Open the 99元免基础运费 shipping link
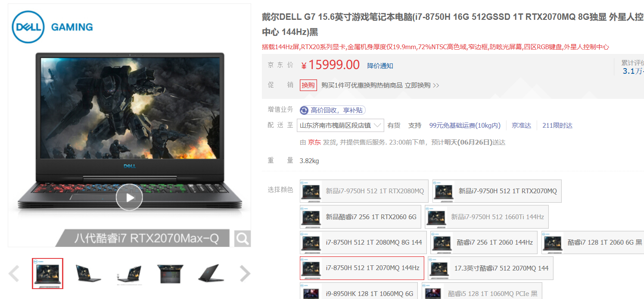The image size is (644, 299). [x=465, y=126]
